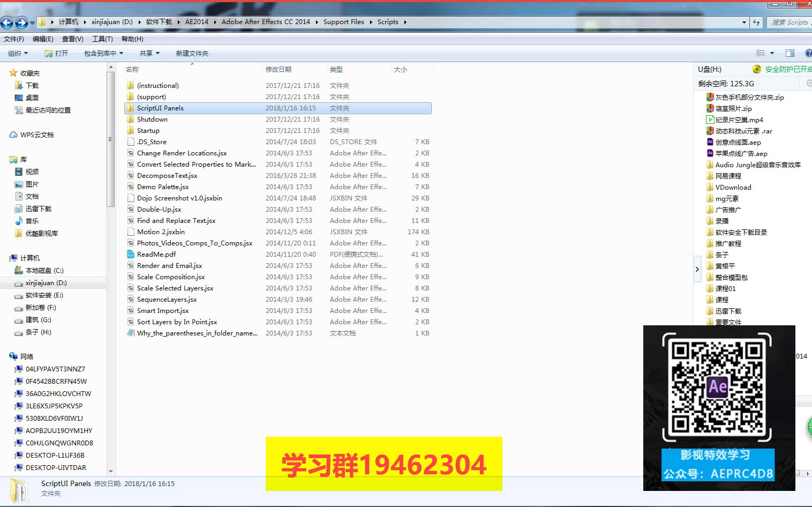This screenshot has width=812, height=507.
Task: Select DecomposeText.jsx script icon
Action: pos(130,176)
